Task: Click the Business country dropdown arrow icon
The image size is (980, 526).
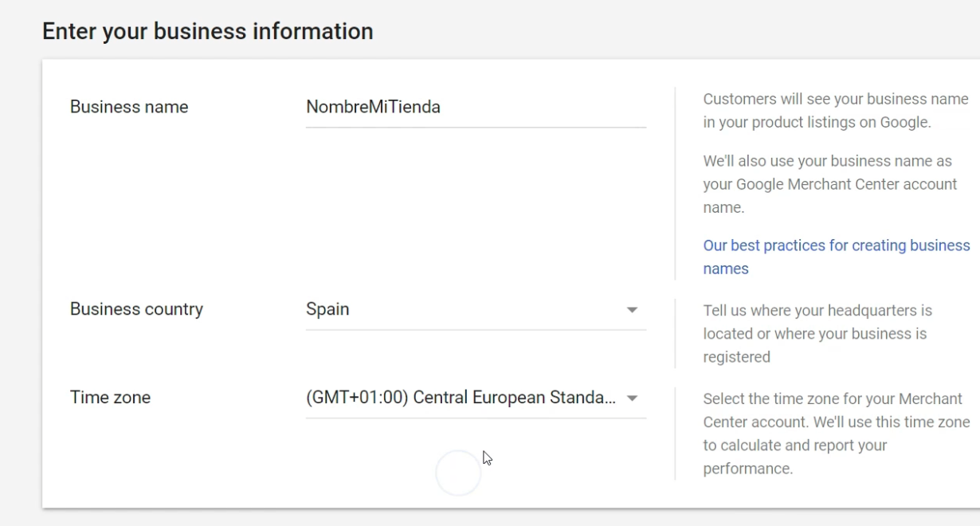Action: click(632, 310)
